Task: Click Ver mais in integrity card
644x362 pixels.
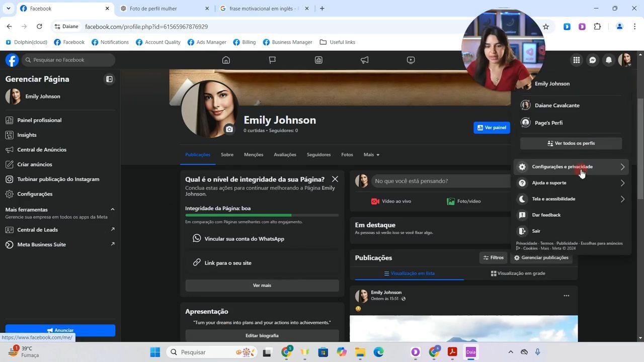Action: click(262, 285)
